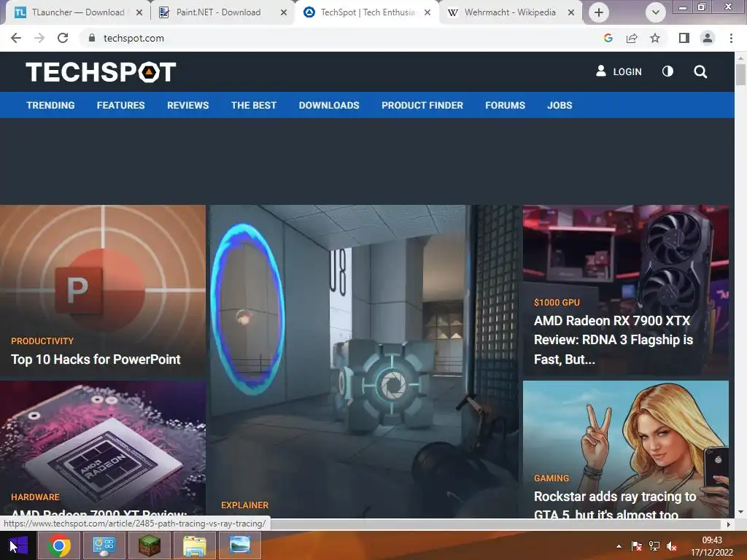Screen dimensions: 747x560
Task: Open a new browser tab
Action: 599,12
